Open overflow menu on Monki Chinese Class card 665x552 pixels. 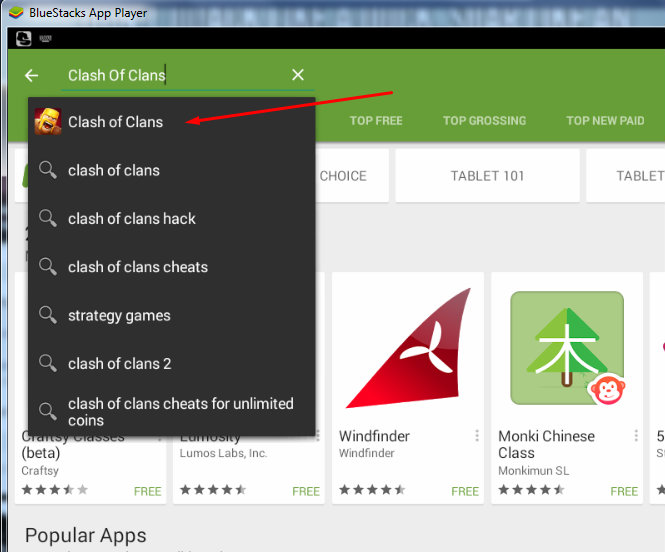636,435
